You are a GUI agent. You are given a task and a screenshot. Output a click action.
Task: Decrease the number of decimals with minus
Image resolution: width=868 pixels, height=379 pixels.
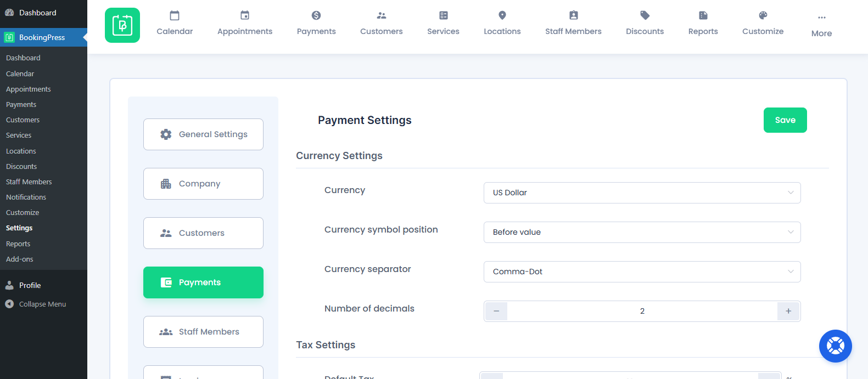[496, 311]
